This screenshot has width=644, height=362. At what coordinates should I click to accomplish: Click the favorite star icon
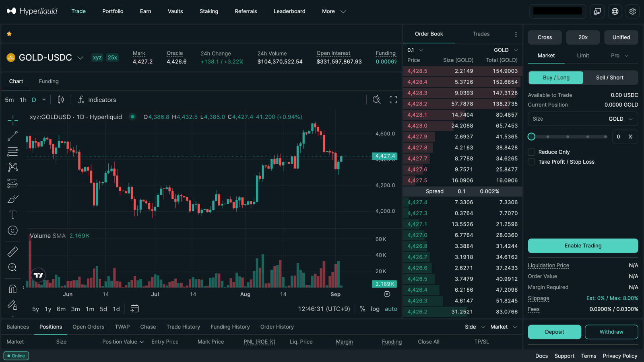coord(9,34)
